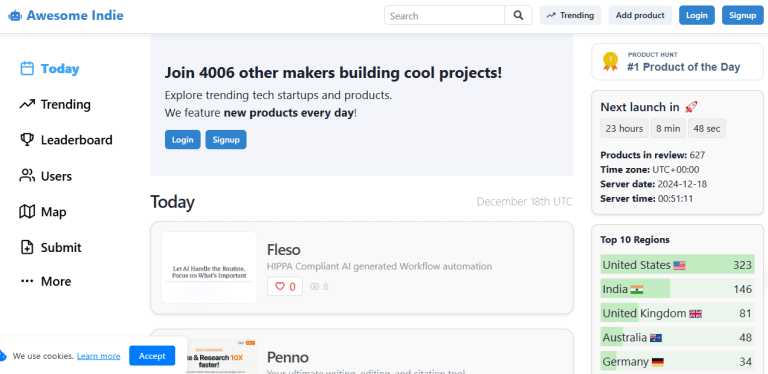This screenshot has height=374, width=768.
Task: Click the Product Hunt medal badge icon
Action: [610, 62]
